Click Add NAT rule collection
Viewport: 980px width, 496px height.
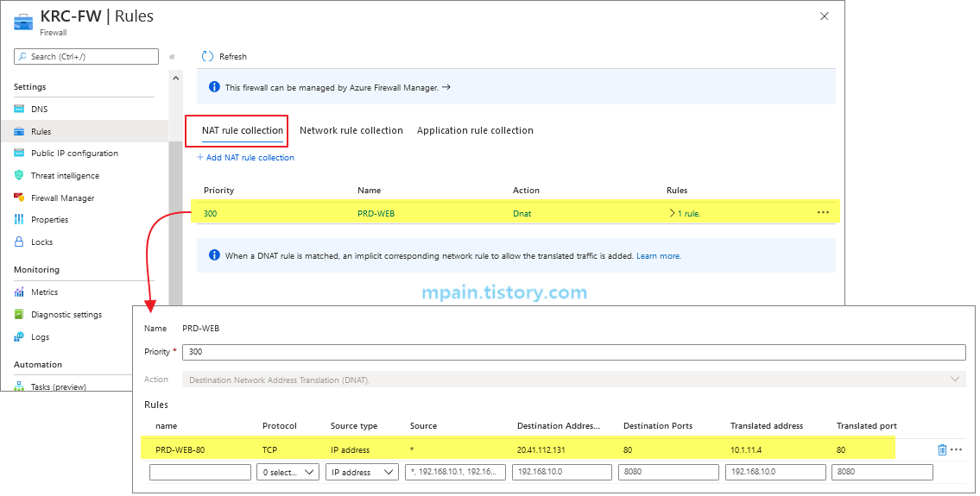tap(245, 158)
